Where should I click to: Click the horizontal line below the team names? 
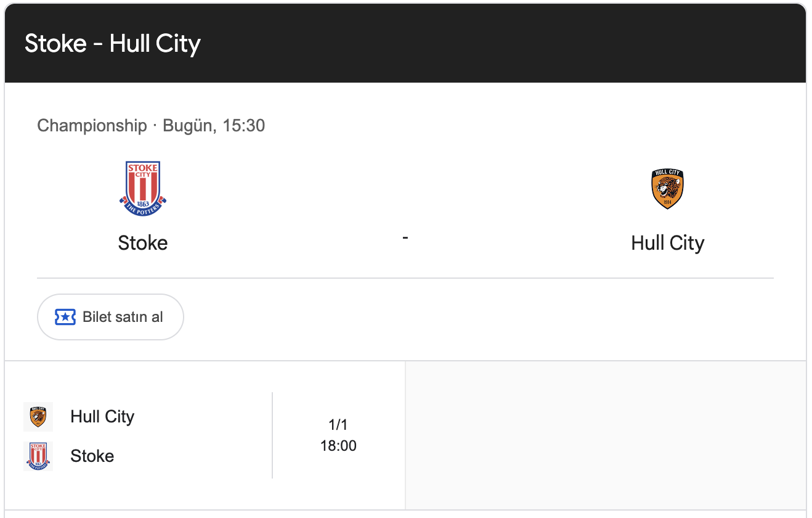pyautogui.click(x=405, y=278)
